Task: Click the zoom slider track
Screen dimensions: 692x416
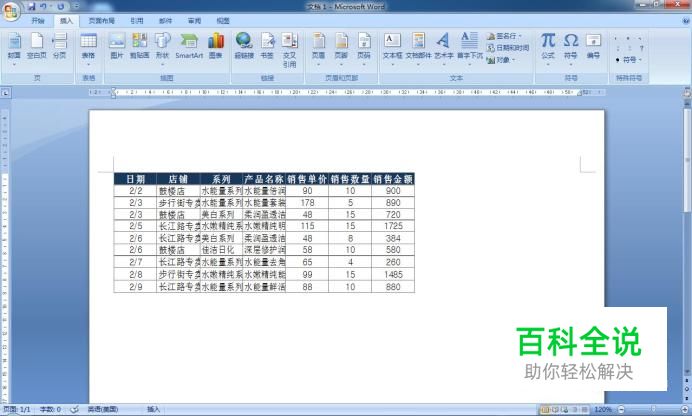Action: tap(653, 410)
